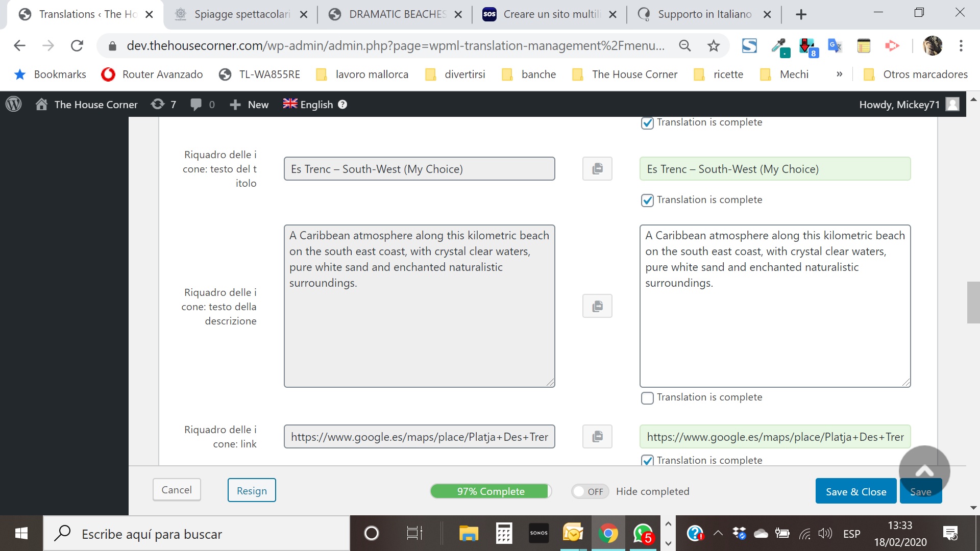The height and width of the screenshot is (551, 980).
Task: Open the New menu in admin bar
Action: [250, 105]
